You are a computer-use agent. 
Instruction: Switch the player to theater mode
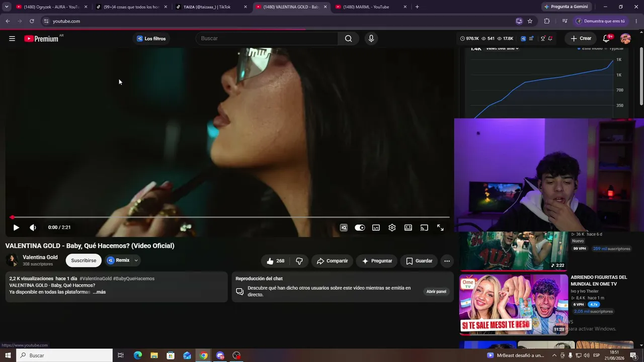(x=408, y=228)
